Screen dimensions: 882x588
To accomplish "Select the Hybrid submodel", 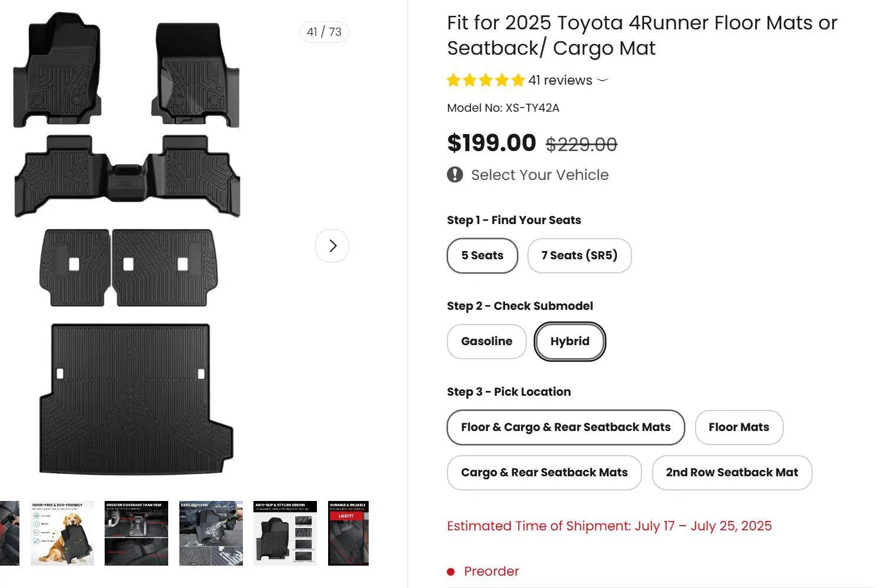I will coord(569,341).
